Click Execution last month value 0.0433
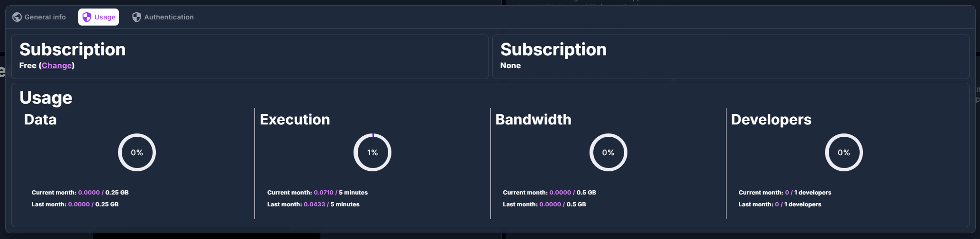This screenshot has width=980, height=239. pyautogui.click(x=314, y=204)
